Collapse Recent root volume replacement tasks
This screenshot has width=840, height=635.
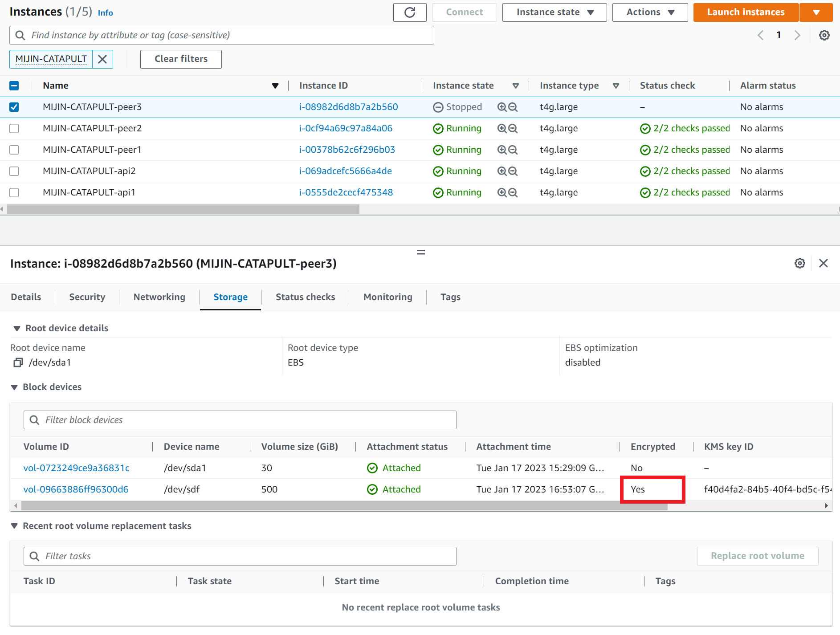(14, 526)
